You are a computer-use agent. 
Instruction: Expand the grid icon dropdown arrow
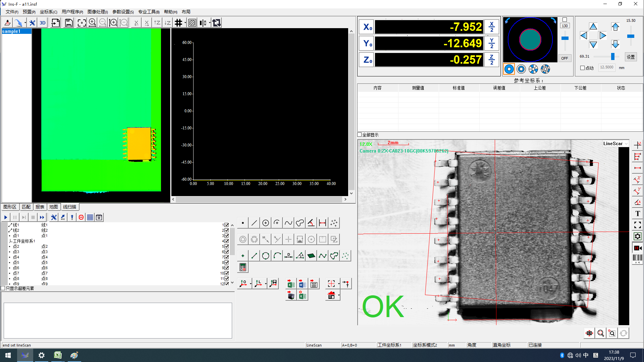click(185, 23)
